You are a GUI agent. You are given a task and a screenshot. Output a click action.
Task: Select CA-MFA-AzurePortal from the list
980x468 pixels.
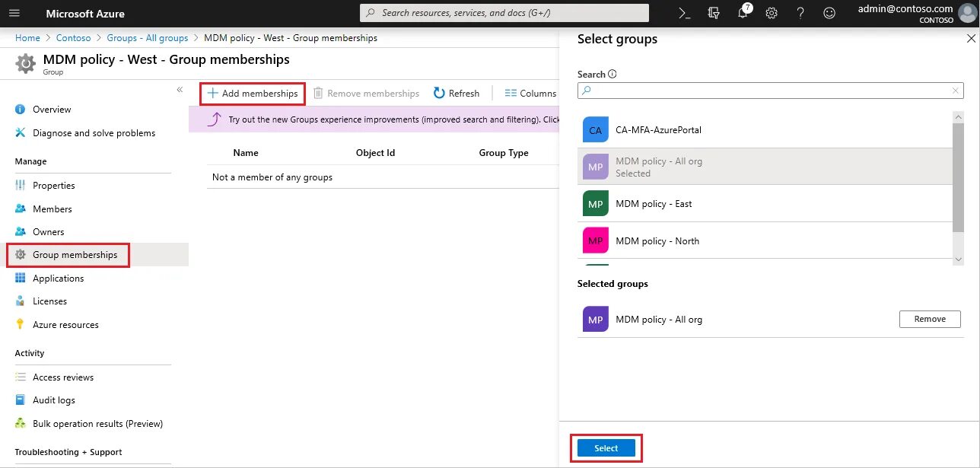pyautogui.click(x=765, y=130)
